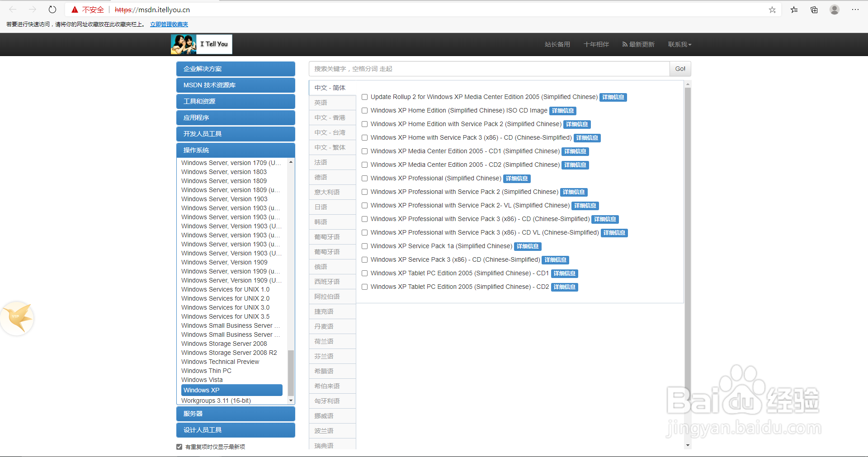
Task: Select 法语 language tab
Action: click(332, 162)
